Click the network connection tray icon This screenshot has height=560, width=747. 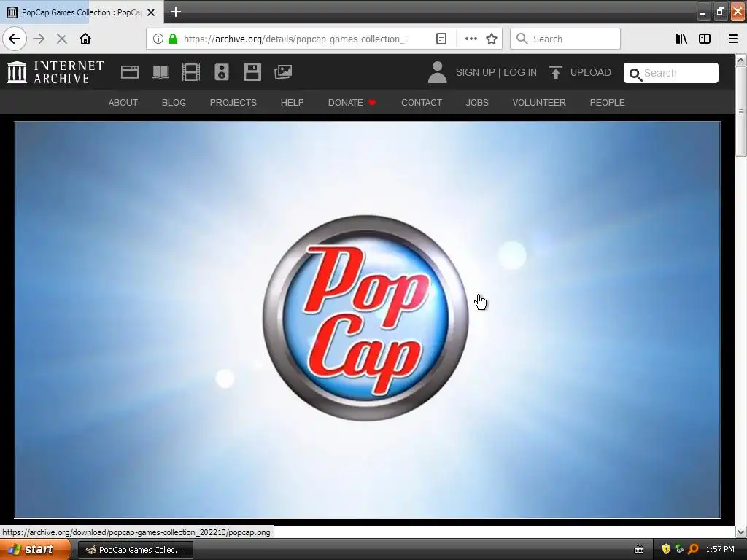click(679, 549)
